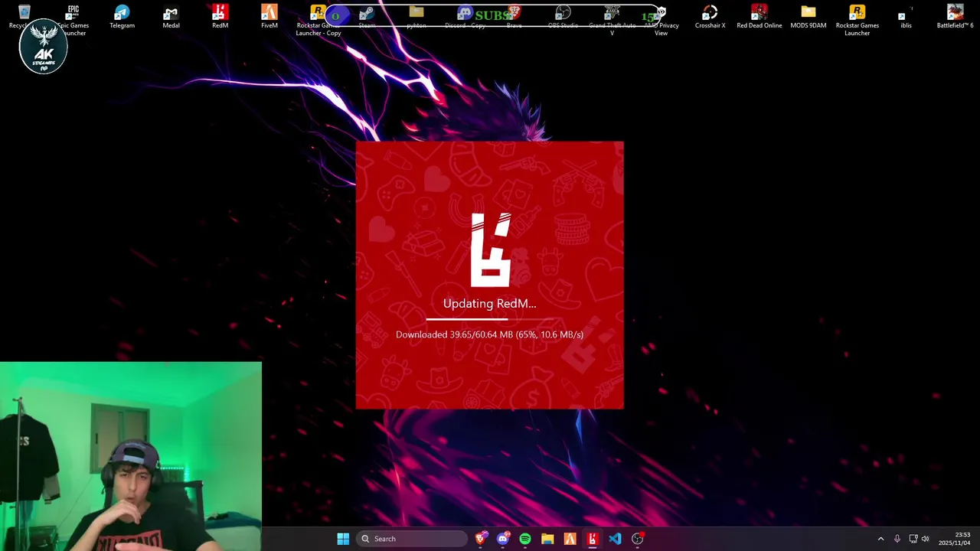Select the rightmost Rockstar Games Launcher shortcut
Image resolution: width=980 pixels, height=551 pixels.
pyautogui.click(x=857, y=20)
